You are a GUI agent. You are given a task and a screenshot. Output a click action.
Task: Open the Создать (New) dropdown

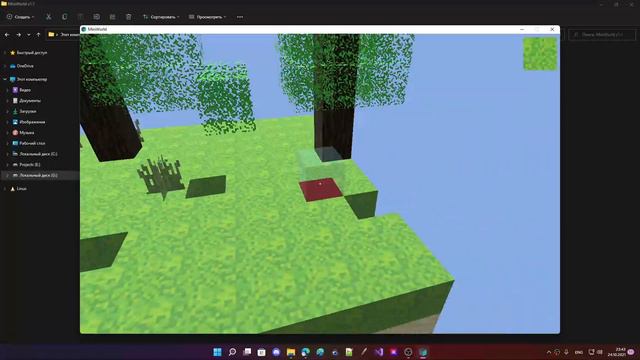20,17
